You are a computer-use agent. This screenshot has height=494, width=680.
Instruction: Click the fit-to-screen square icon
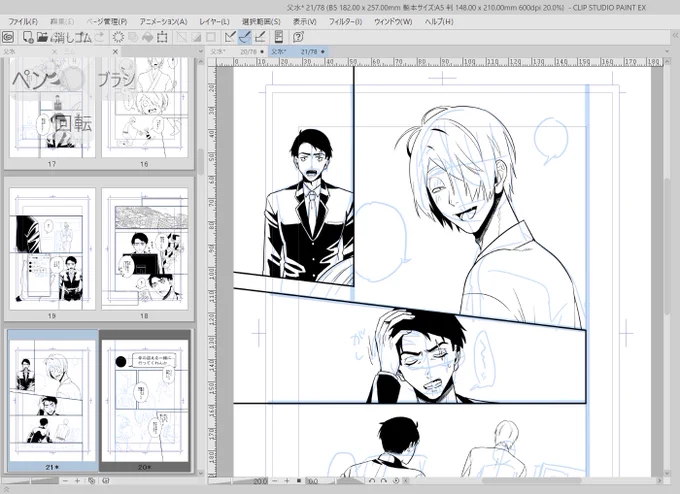[x=299, y=481]
